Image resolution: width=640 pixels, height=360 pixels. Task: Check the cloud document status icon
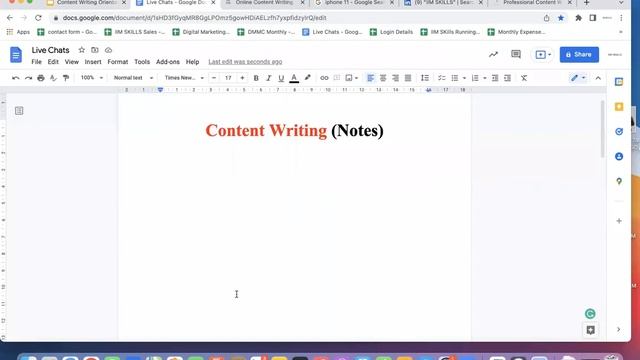pyautogui.click(x=108, y=50)
